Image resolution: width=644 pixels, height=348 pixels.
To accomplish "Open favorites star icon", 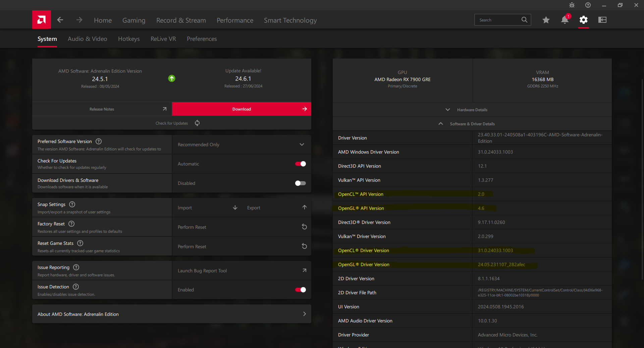I will (x=546, y=20).
